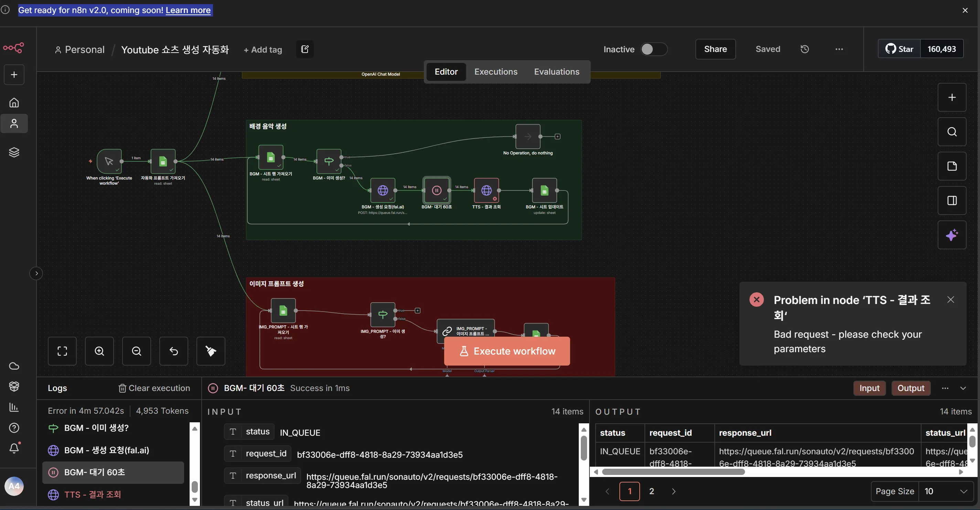Click the zoom in canvas button

click(99, 351)
